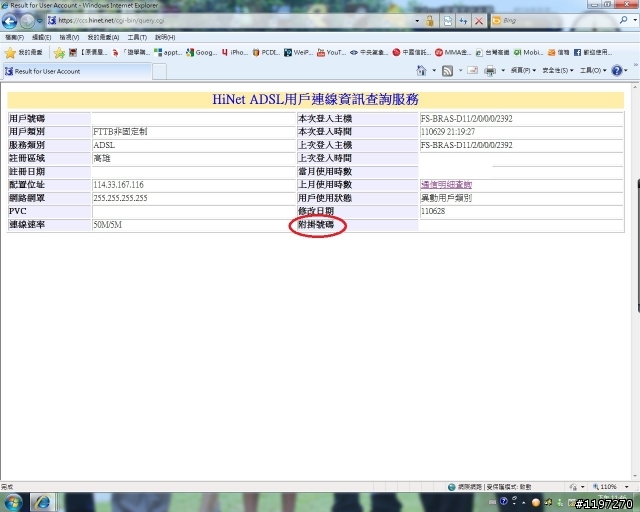Click the Read Mail icon

[473, 70]
